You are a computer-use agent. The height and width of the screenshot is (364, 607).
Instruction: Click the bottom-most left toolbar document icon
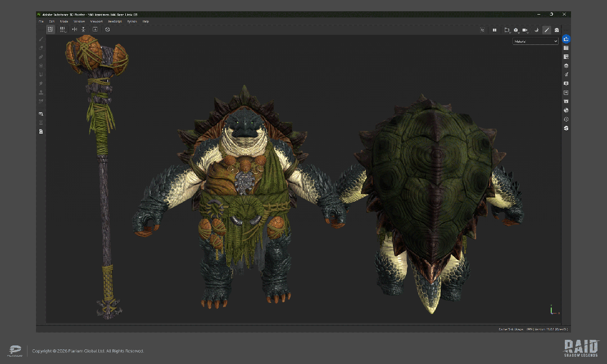pyautogui.click(x=41, y=131)
